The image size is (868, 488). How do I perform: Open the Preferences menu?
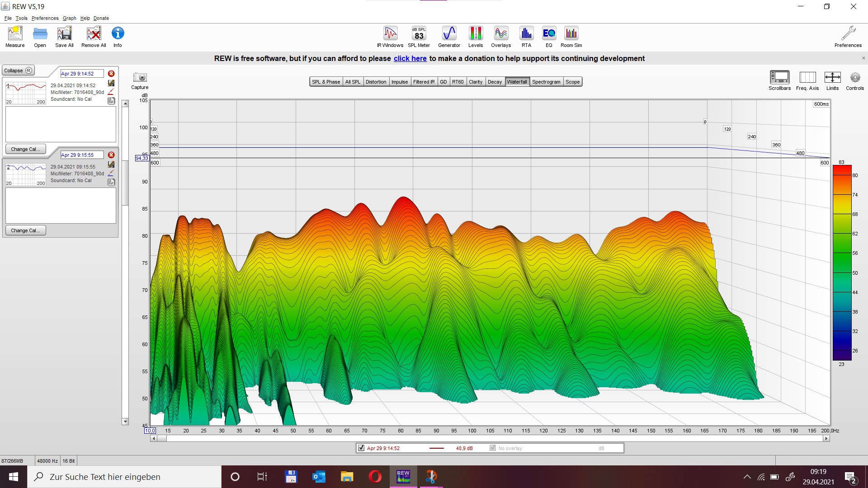[45, 18]
